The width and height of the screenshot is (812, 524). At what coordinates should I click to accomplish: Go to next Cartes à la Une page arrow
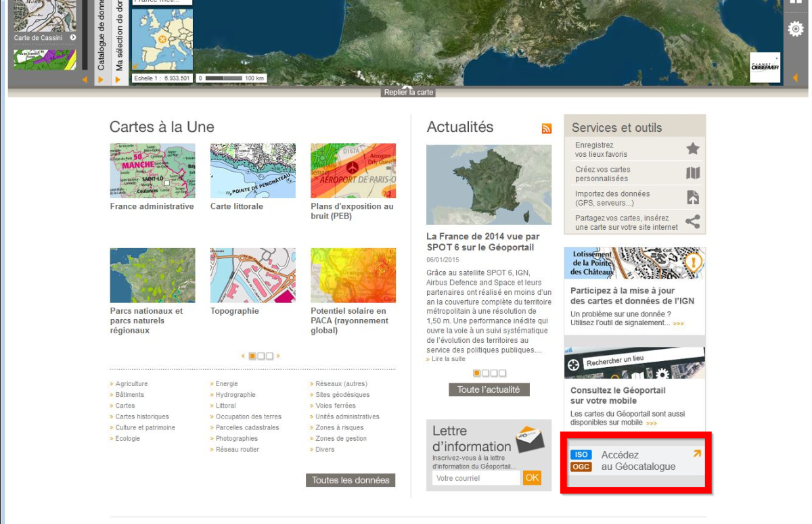point(278,356)
